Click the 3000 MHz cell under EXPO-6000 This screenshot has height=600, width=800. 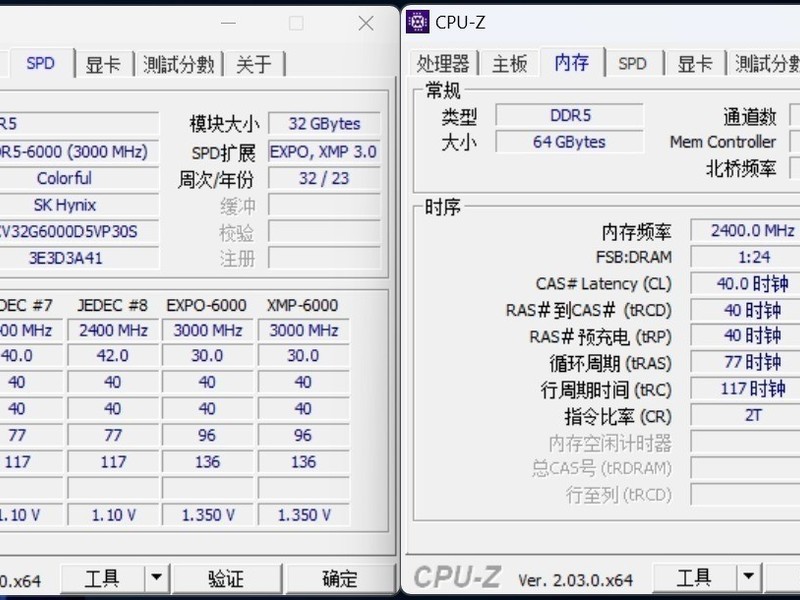pyautogui.click(x=208, y=330)
